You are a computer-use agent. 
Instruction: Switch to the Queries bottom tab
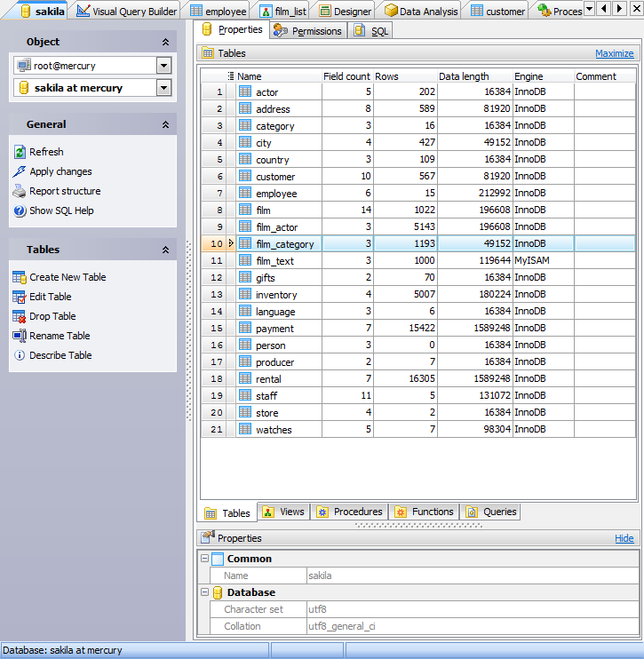(x=491, y=512)
